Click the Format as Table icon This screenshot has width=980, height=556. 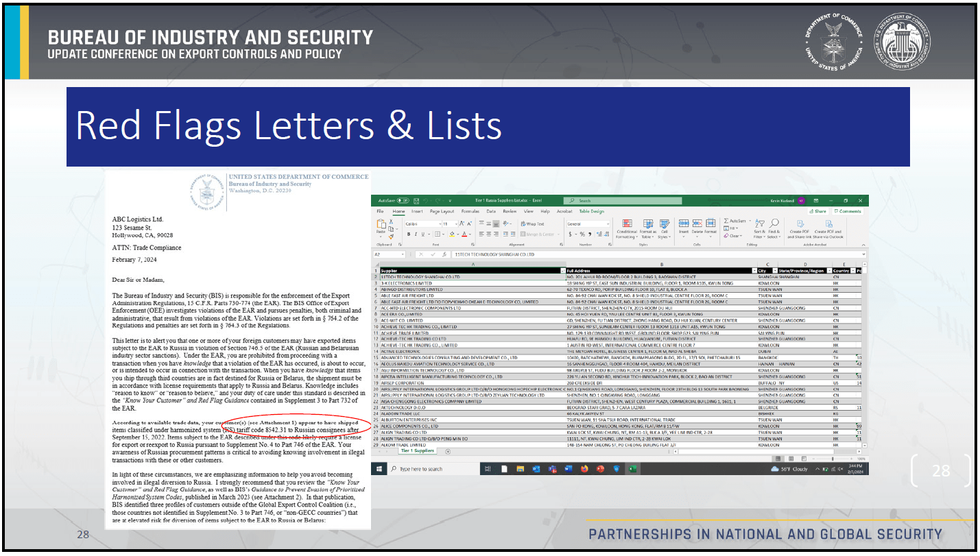[648, 223]
